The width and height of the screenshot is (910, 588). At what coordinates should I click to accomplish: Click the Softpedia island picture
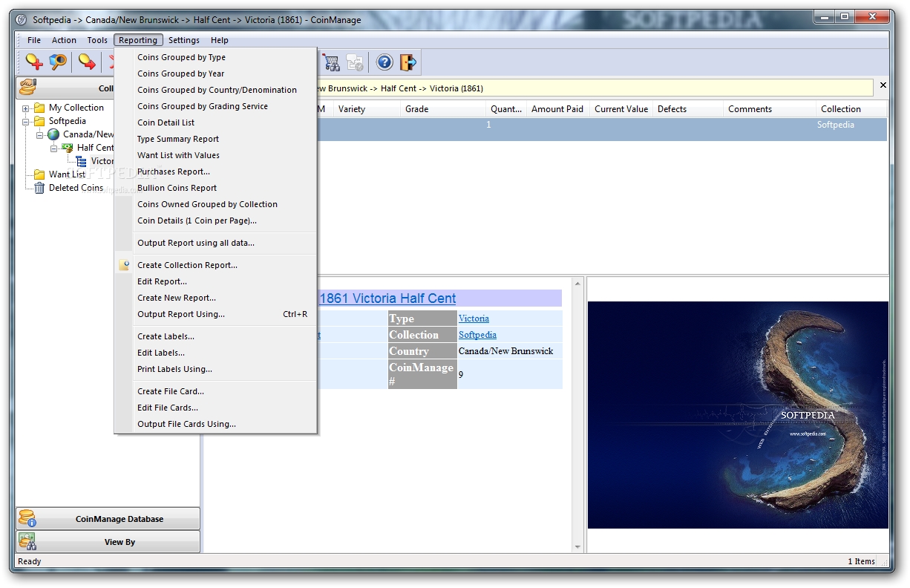(x=738, y=414)
